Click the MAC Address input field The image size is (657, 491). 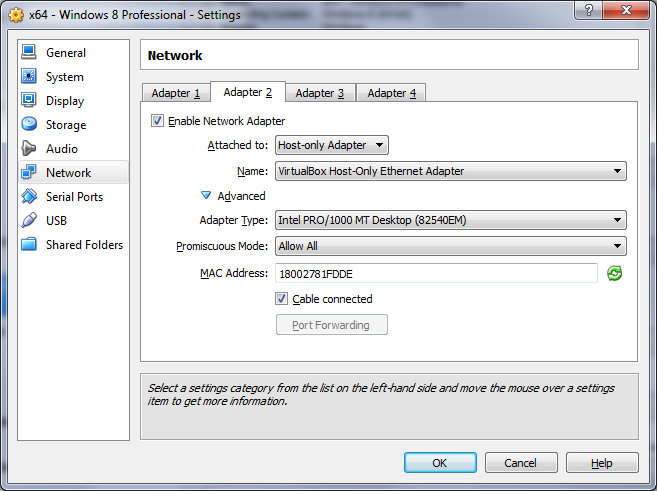point(436,273)
